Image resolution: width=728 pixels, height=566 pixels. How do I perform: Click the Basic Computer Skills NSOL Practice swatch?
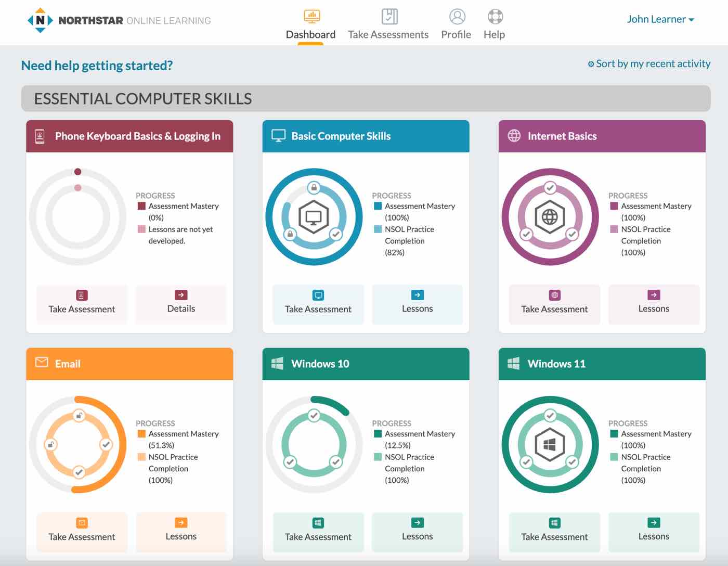(x=378, y=229)
